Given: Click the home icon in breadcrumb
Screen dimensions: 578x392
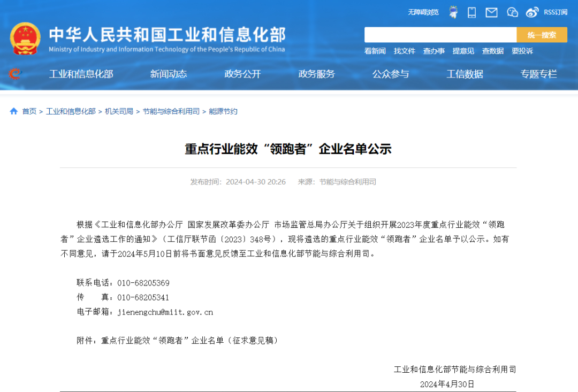Looking at the screenshot, I should coord(13,111).
